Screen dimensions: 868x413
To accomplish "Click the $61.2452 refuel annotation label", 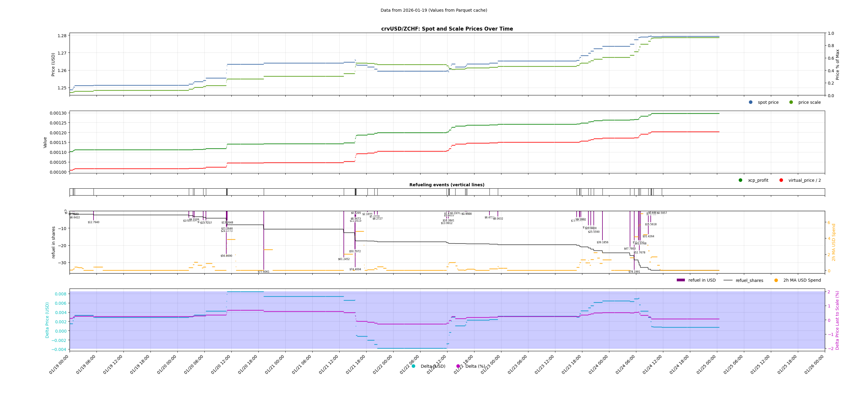I will [x=344, y=259].
